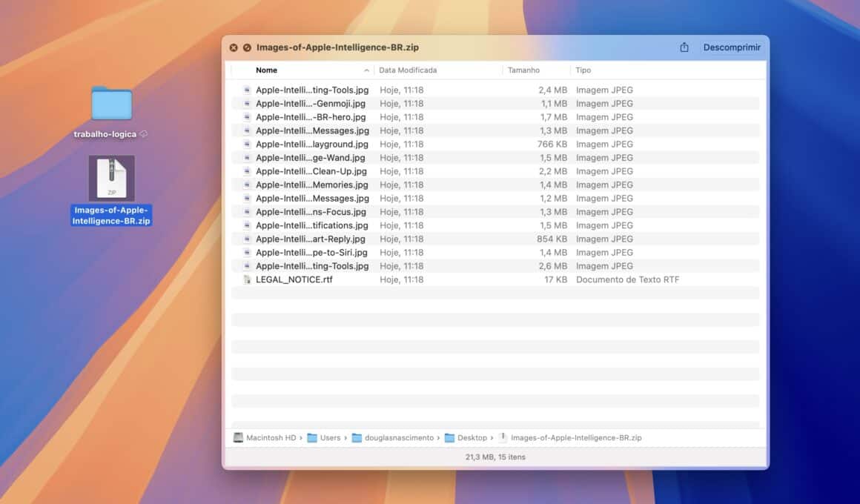Click the Images-of-Apple-Intelligence-BR.zip desktop label
The image size is (860, 504).
pyautogui.click(x=111, y=216)
